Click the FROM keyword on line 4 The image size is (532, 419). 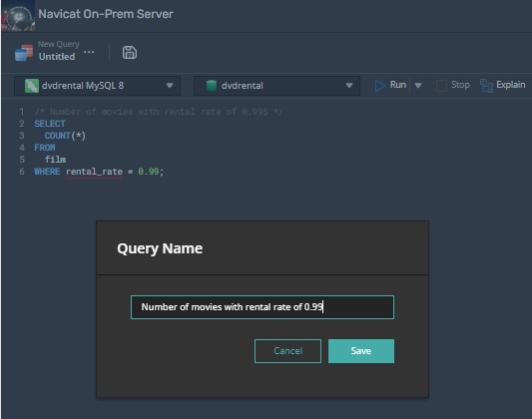(x=45, y=148)
